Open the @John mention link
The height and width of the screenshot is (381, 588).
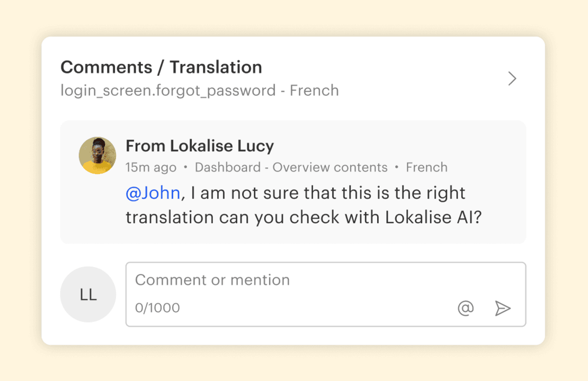[x=153, y=193]
